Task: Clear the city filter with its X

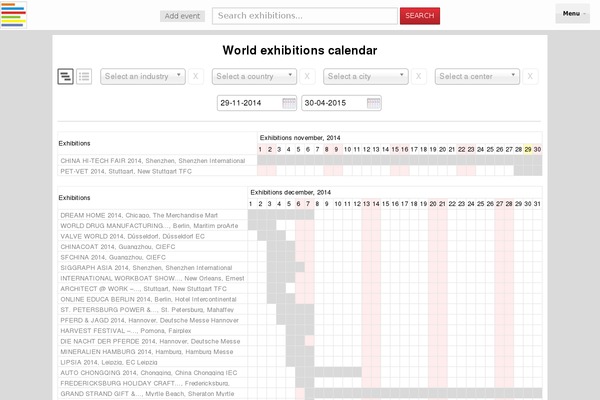Action: coord(418,76)
